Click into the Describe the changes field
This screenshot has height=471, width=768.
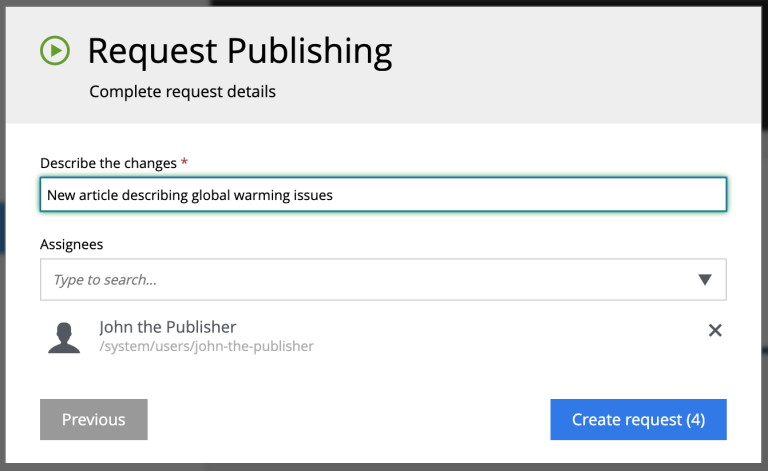383,195
